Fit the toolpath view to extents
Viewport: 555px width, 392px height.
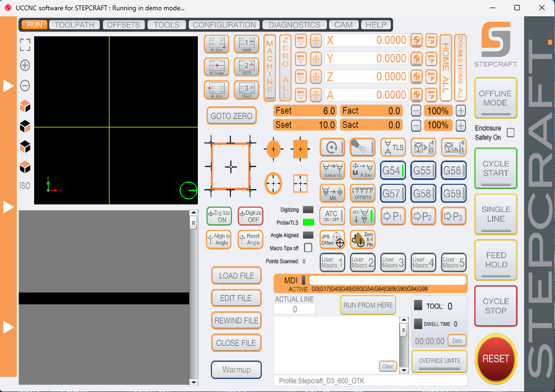click(25, 44)
